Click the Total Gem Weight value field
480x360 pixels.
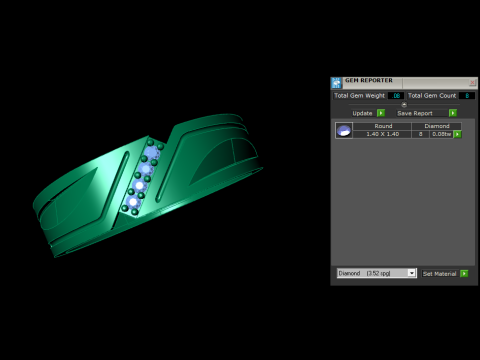(396, 96)
